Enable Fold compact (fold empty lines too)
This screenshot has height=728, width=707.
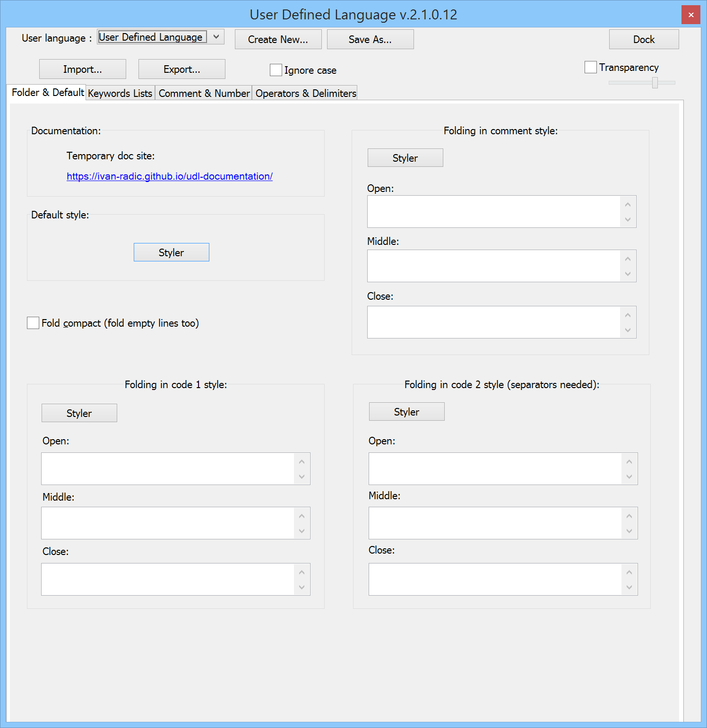(x=33, y=322)
